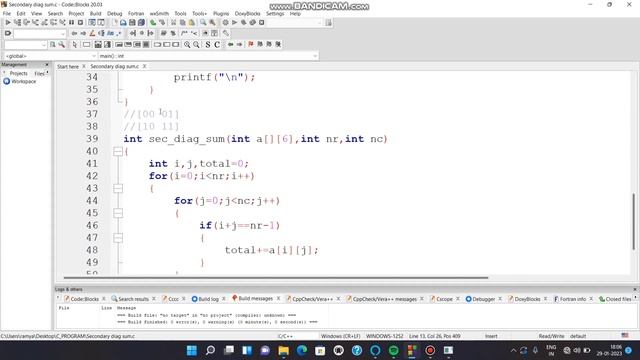Click the Paste clipboard icon

click(192, 22)
